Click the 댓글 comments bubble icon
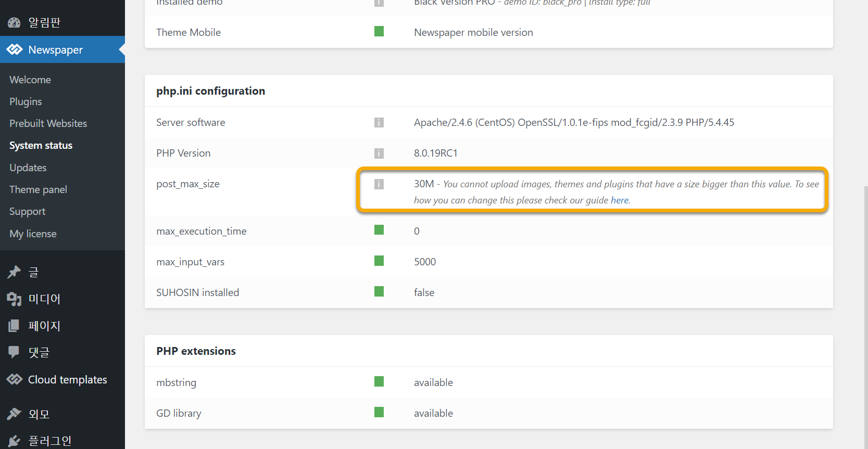 pos(14,352)
